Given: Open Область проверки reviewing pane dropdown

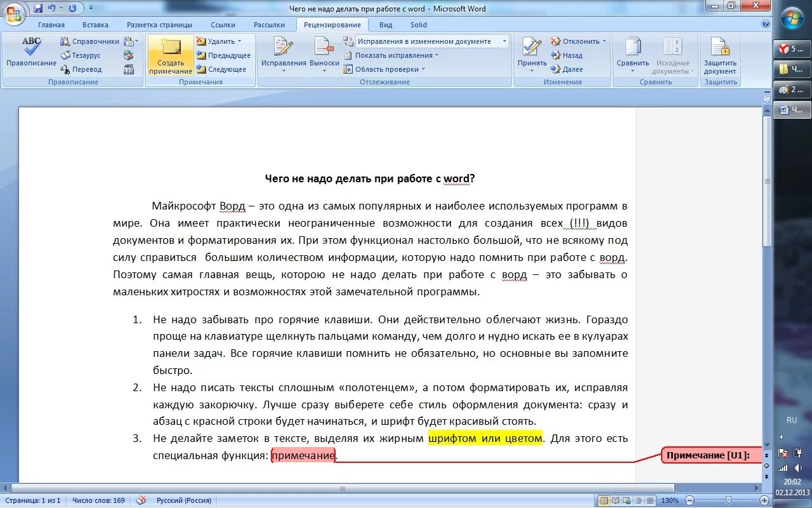Looking at the screenshot, I should (384, 69).
